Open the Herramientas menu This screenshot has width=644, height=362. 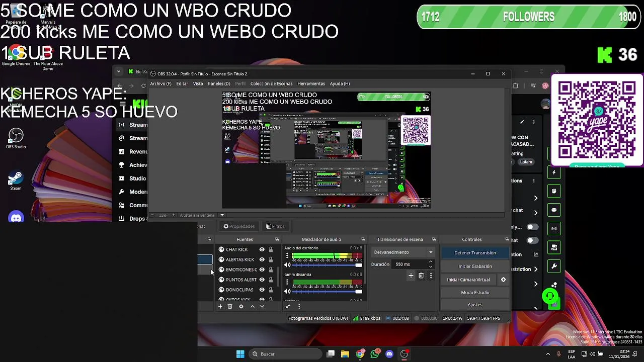311,83
